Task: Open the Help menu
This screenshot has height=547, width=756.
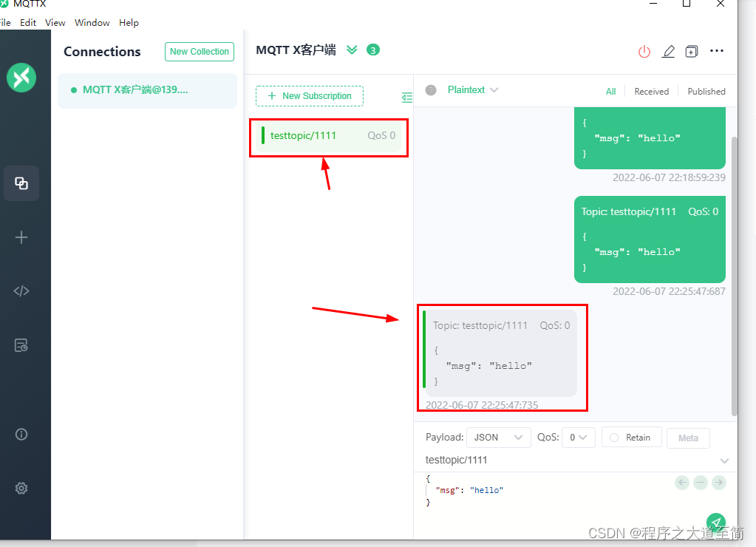Action: [129, 23]
